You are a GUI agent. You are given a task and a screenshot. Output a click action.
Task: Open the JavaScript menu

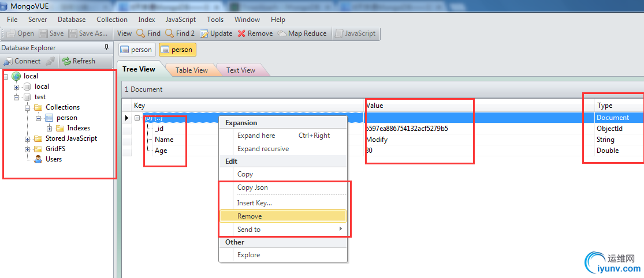(x=181, y=19)
